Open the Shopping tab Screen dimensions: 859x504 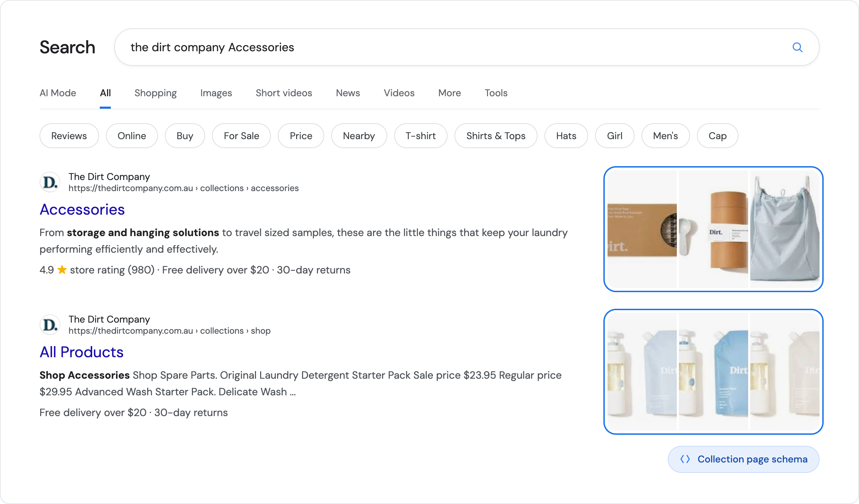pyautogui.click(x=156, y=93)
